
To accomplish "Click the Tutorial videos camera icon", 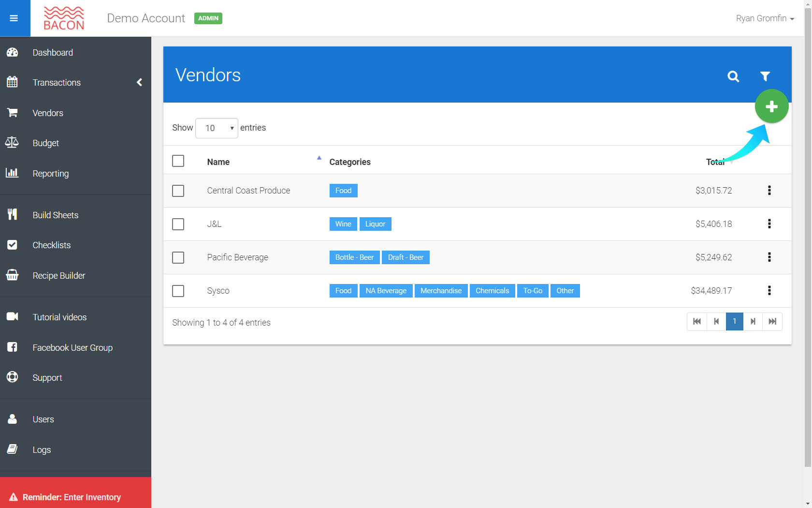I will coord(12,316).
